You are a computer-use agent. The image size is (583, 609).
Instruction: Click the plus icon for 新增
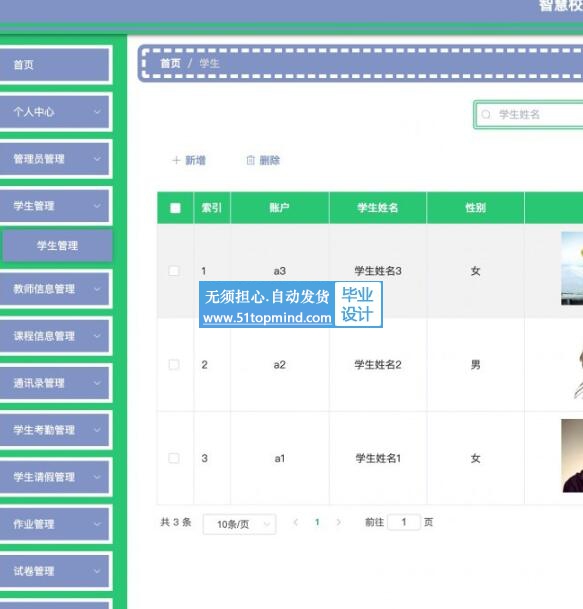[176, 160]
